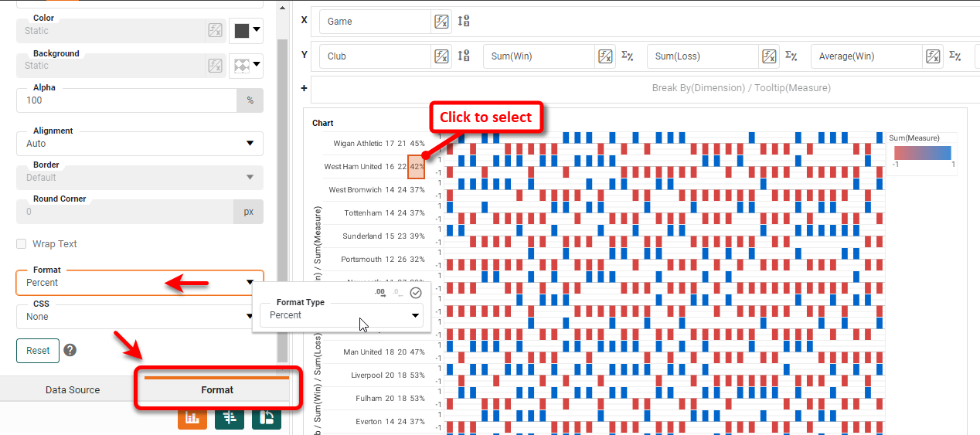Click the plus icon below Y row
The image size is (980, 435).
tap(304, 88)
